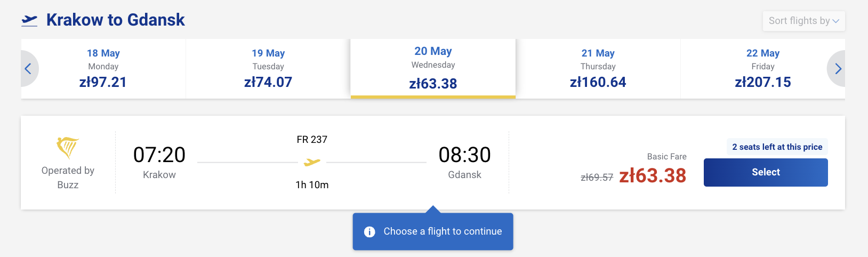Click the 08:30 Gdansk arrival time
The image size is (868, 257).
coord(464,155)
